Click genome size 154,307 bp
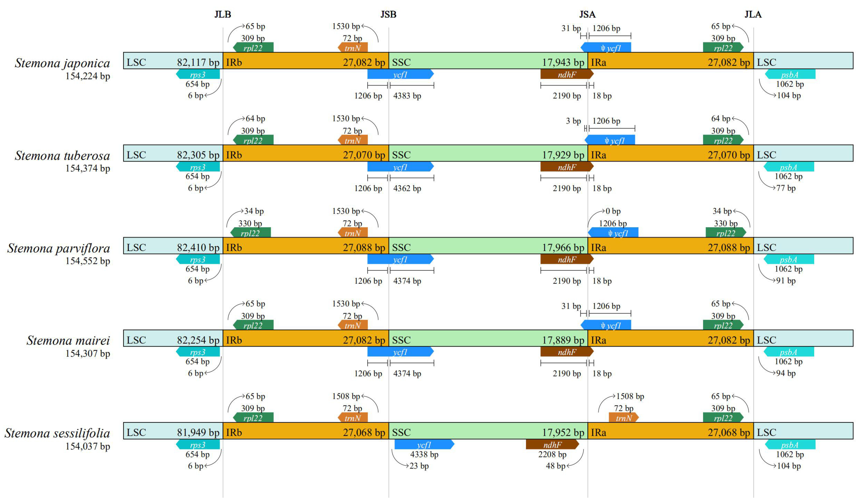The image size is (863, 504). tap(88, 353)
